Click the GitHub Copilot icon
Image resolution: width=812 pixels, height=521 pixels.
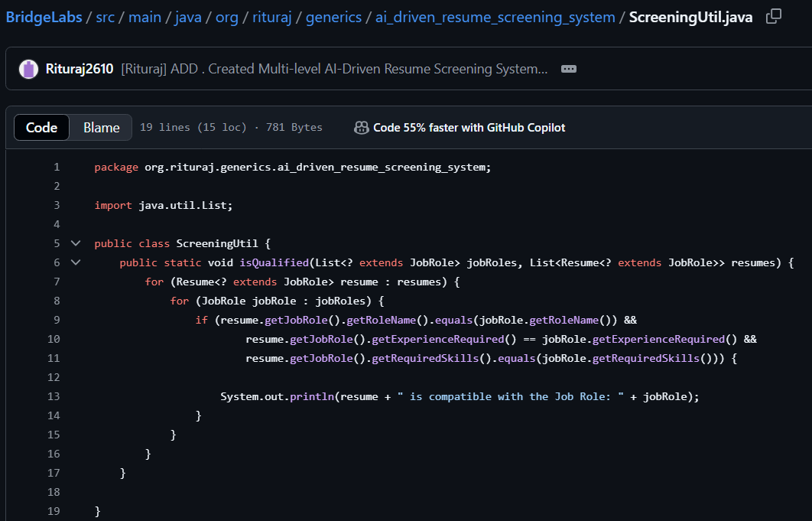coord(361,128)
